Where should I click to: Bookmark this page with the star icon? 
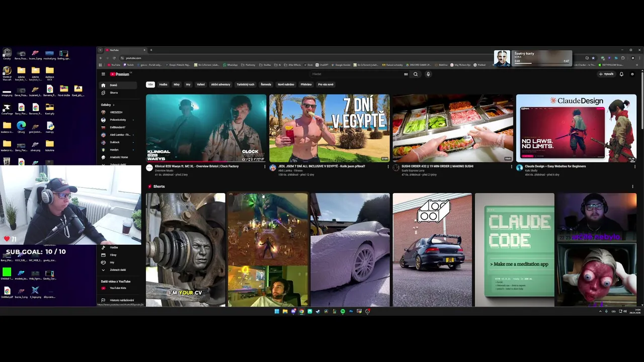[593, 58]
